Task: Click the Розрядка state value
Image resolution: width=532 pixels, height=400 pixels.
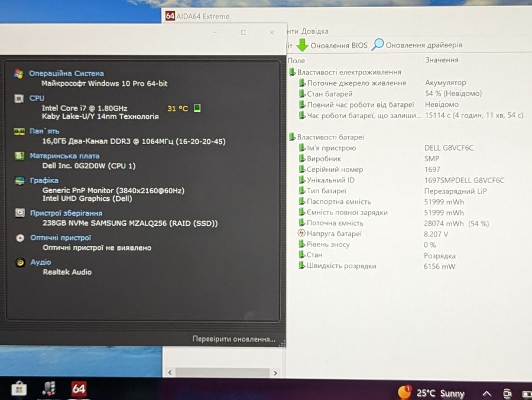Action: [x=440, y=255]
